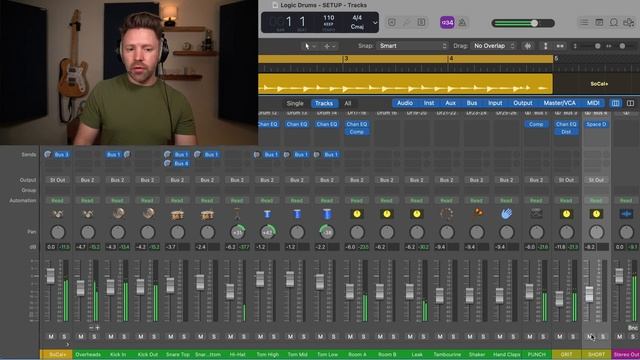Toggle the metronome click button
Viewport: 640px width, 360px height.
coord(462,22)
